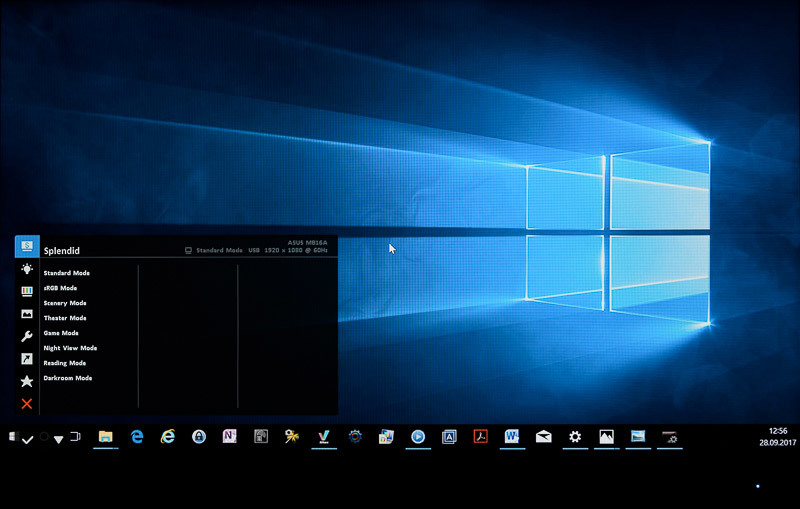Image resolution: width=800 pixels, height=509 pixels.
Task: Click the 1920 x 1080 @ 60Hz status text
Action: point(296,250)
